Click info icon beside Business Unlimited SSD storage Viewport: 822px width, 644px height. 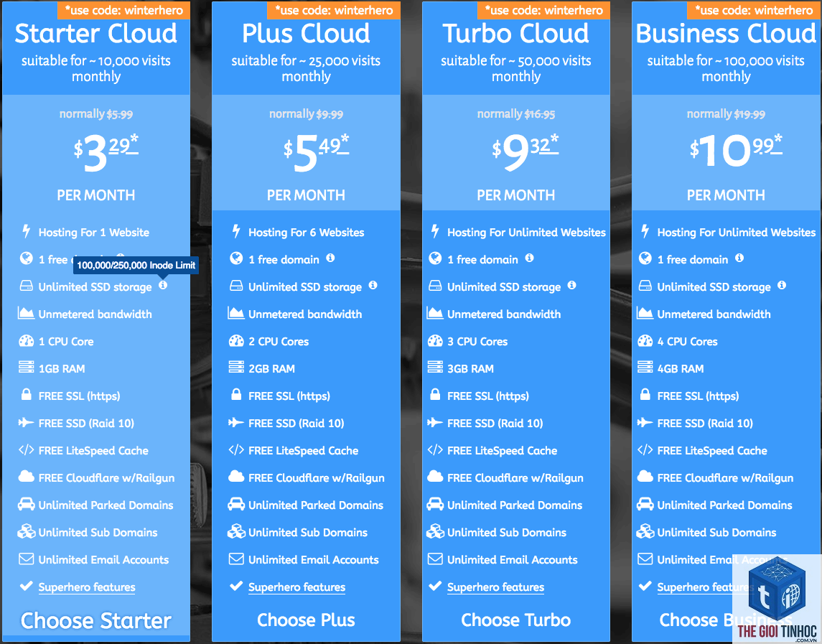(x=782, y=285)
